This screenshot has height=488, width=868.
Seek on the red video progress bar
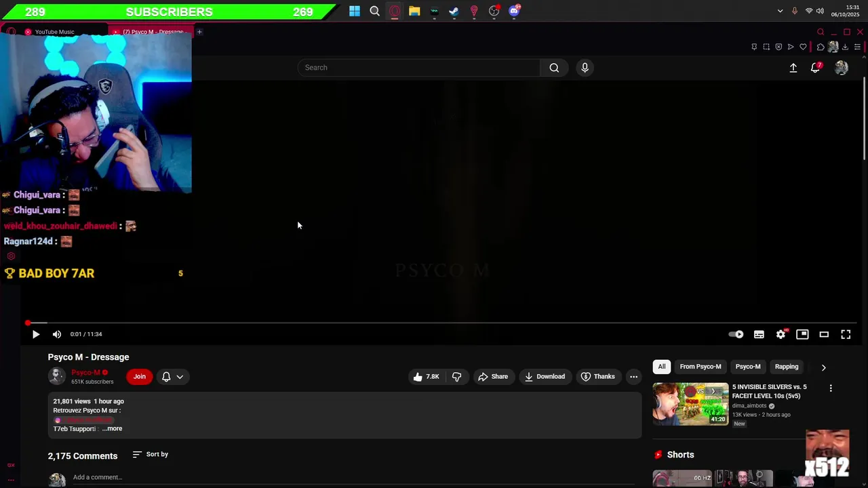tap(441, 323)
